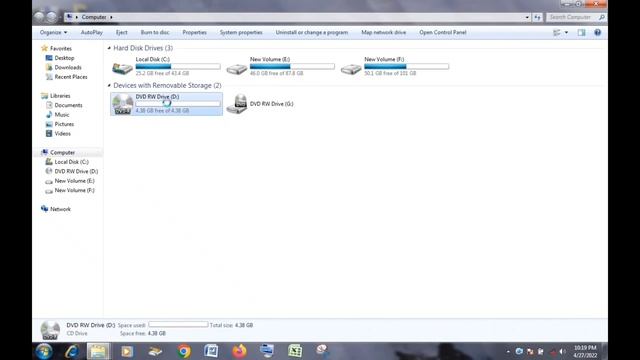Open Windows Media Player from taskbar
Viewport: 640px width, 360px height.
pyautogui.click(x=127, y=351)
